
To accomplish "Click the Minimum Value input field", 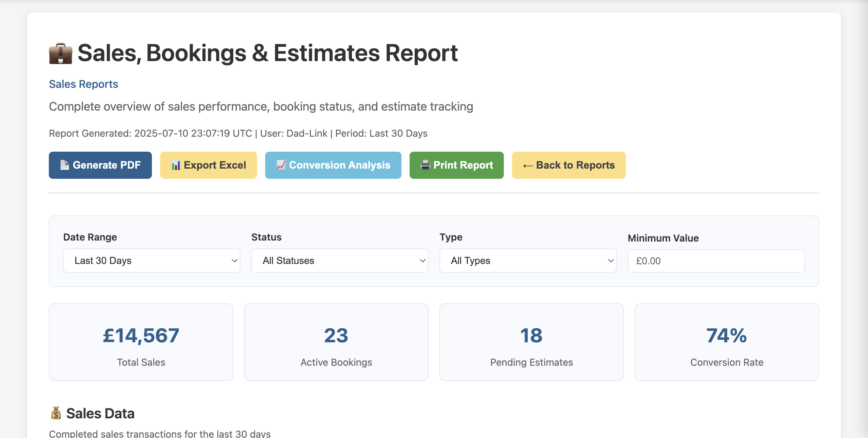I will pyautogui.click(x=716, y=261).
